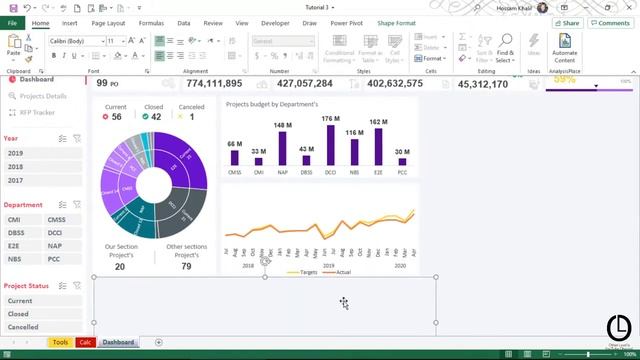Open the File tab
Viewport: 640px width, 360px height.
(x=12, y=23)
